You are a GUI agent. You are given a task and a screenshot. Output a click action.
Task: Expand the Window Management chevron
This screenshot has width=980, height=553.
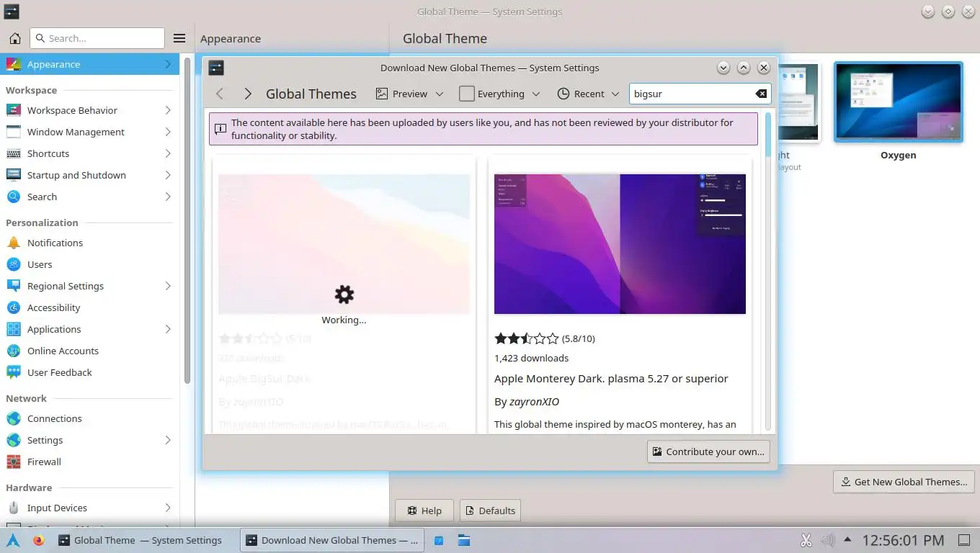[x=168, y=132]
